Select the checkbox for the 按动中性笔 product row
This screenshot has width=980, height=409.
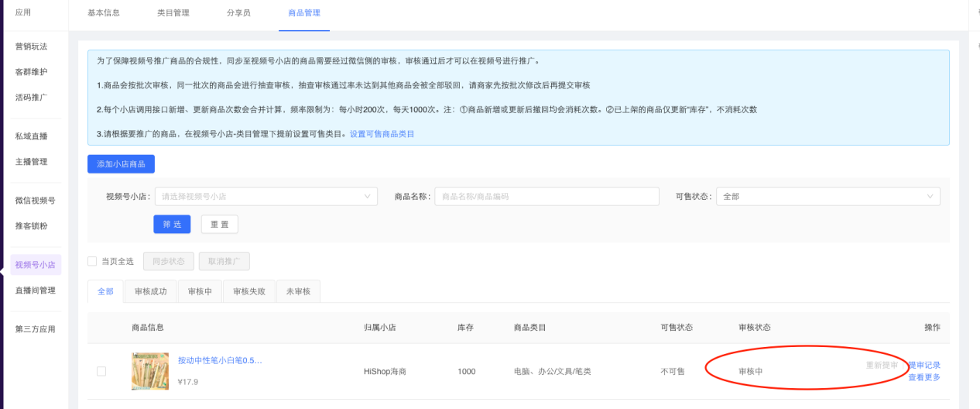(101, 371)
